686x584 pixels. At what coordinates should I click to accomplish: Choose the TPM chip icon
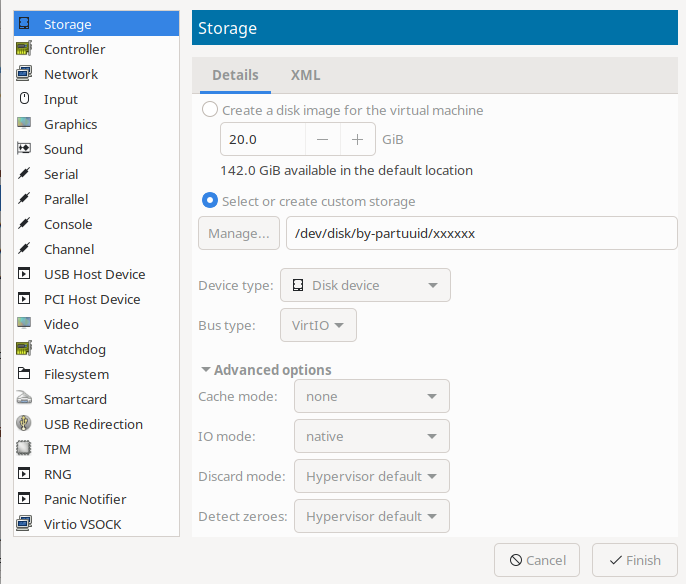point(24,449)
